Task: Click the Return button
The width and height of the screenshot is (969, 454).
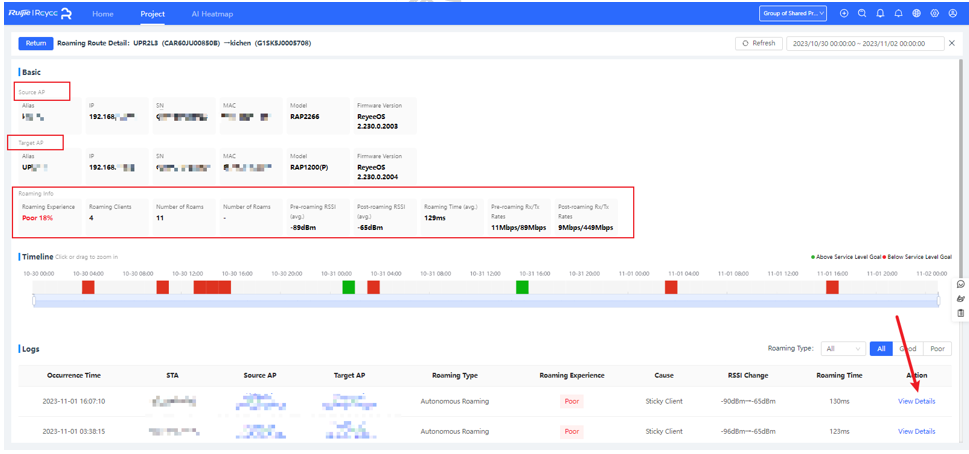Action: (36, 43)
